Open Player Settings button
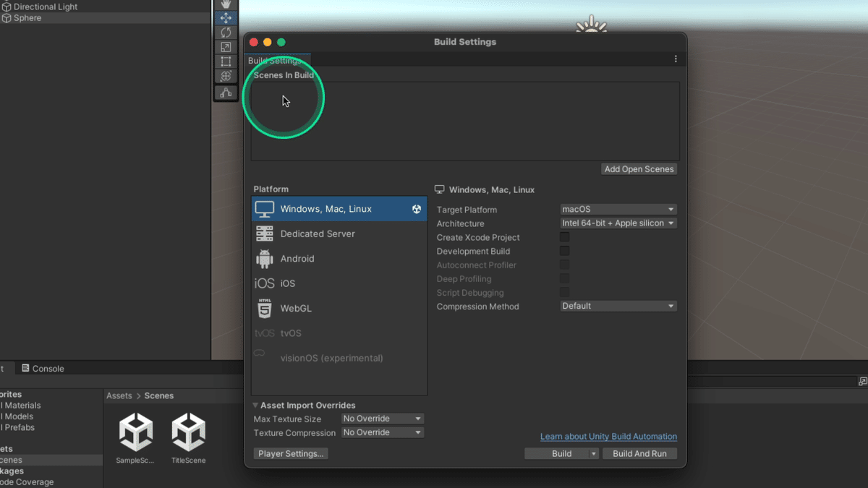Screen dimensions: 868x488 (291, 453)
